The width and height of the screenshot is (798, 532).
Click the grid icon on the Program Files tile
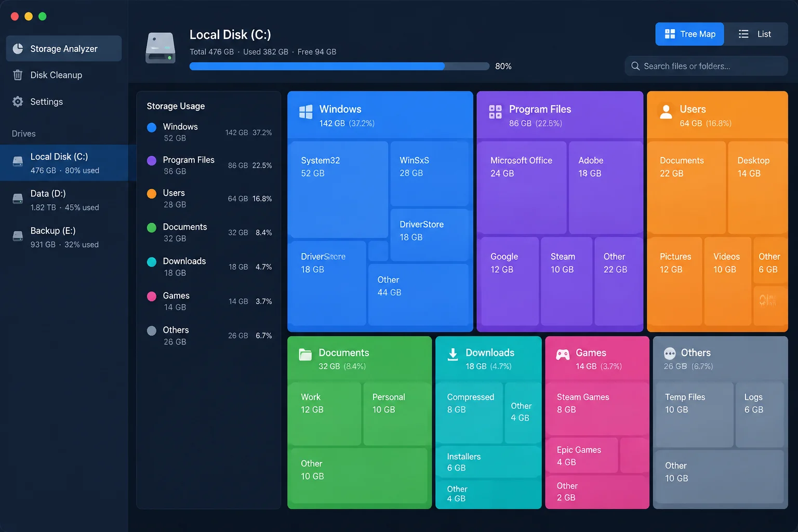[495, 112]
